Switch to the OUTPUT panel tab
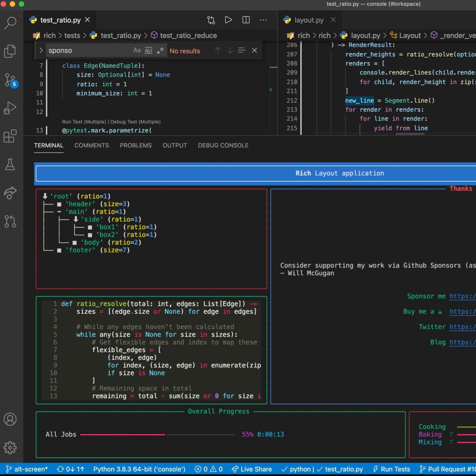The image size is (476, 476). [x=175, y=146]
